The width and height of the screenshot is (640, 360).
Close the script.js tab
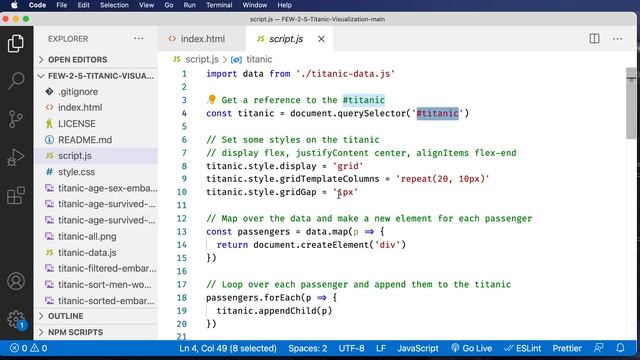[321, 39]
